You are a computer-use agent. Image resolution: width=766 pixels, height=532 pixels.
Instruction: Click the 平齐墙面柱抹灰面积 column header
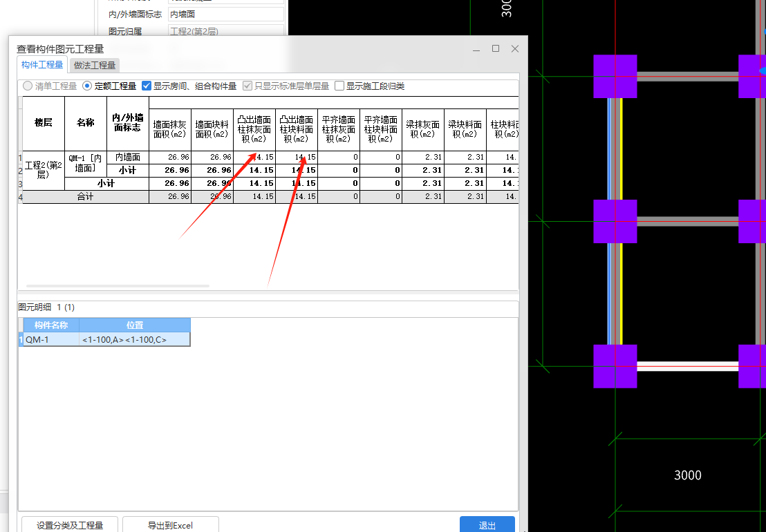[339, 130]
